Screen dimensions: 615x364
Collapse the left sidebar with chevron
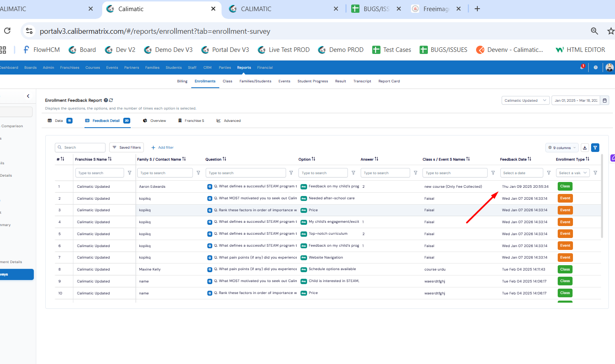(x=28, y=96)
